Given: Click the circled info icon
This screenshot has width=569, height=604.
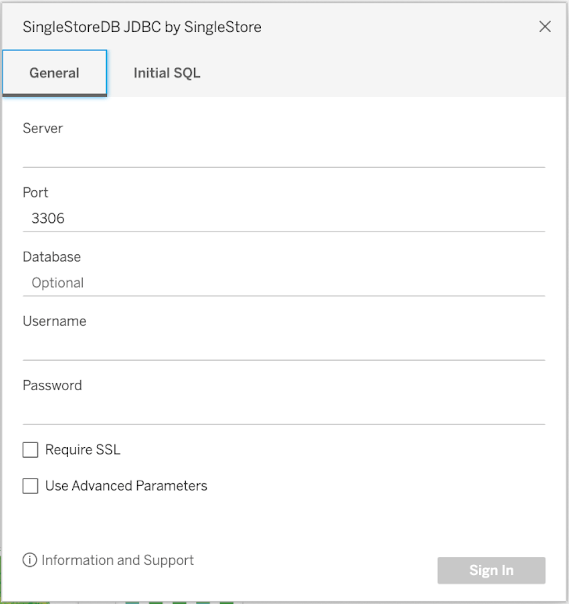Looking at the screenshot, I should 30,560.
